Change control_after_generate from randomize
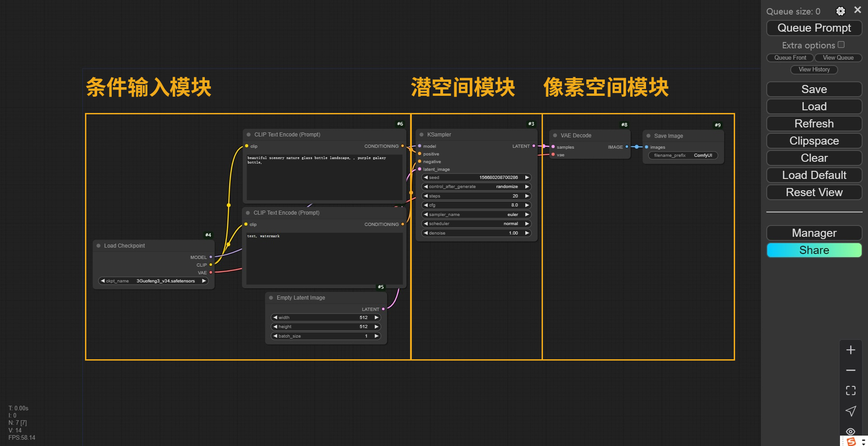 [x=526, y=186]
